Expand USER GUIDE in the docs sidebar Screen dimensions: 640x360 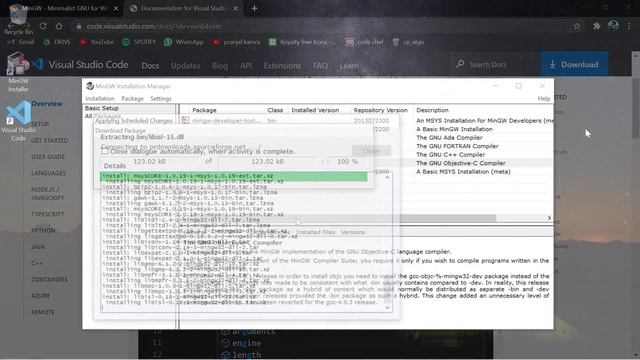pos(48,157)
